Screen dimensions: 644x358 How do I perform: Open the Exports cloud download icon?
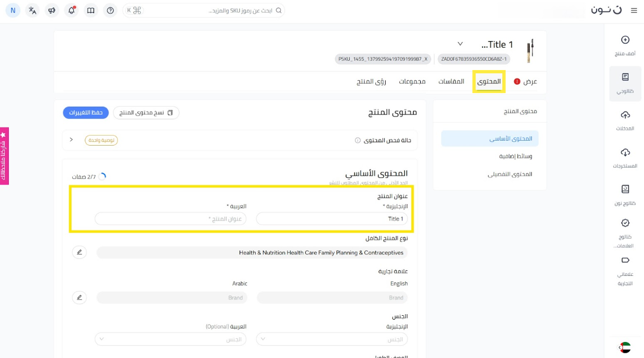pyautogui.click(x=625, y=152)
